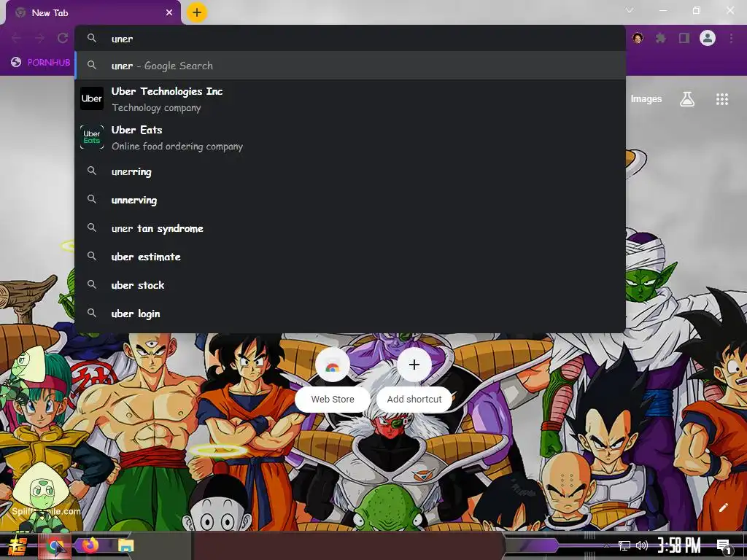Click the volume speaker icon in tray

(642, 545)
